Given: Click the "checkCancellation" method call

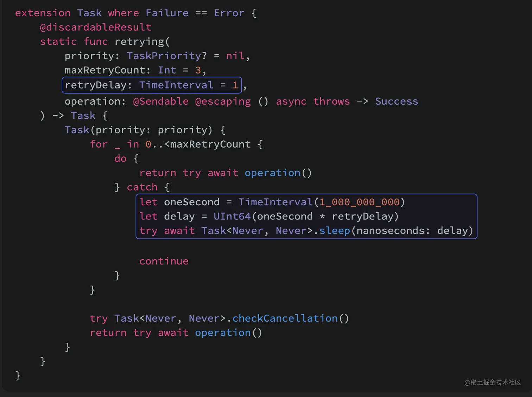Looking at the screenshot, I should [285, 318].
